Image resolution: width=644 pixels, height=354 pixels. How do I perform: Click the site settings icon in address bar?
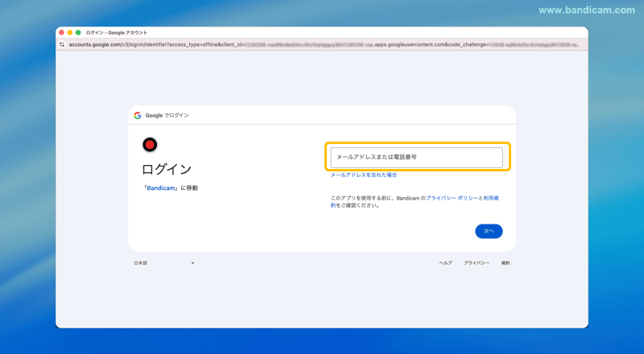[x=62, y=44]
